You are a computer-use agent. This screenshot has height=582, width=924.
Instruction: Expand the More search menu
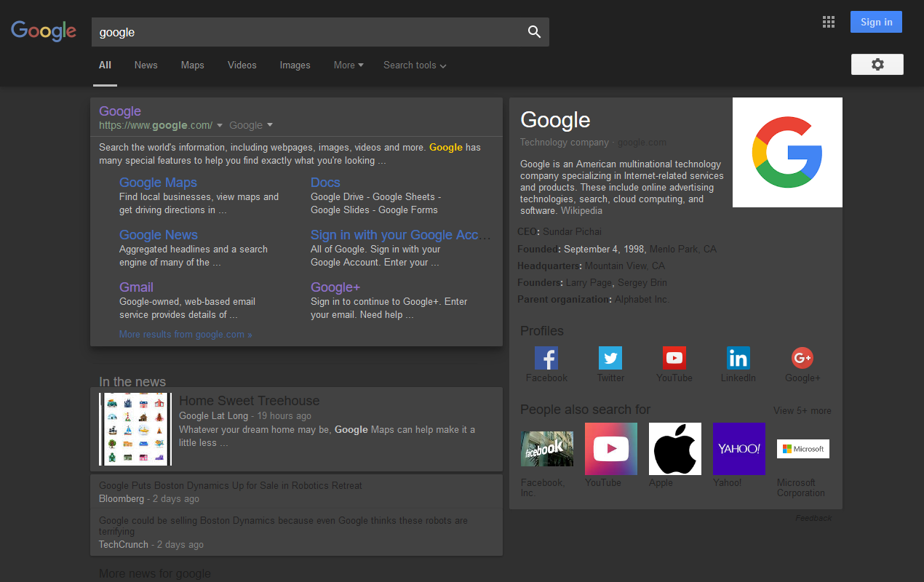349,65
